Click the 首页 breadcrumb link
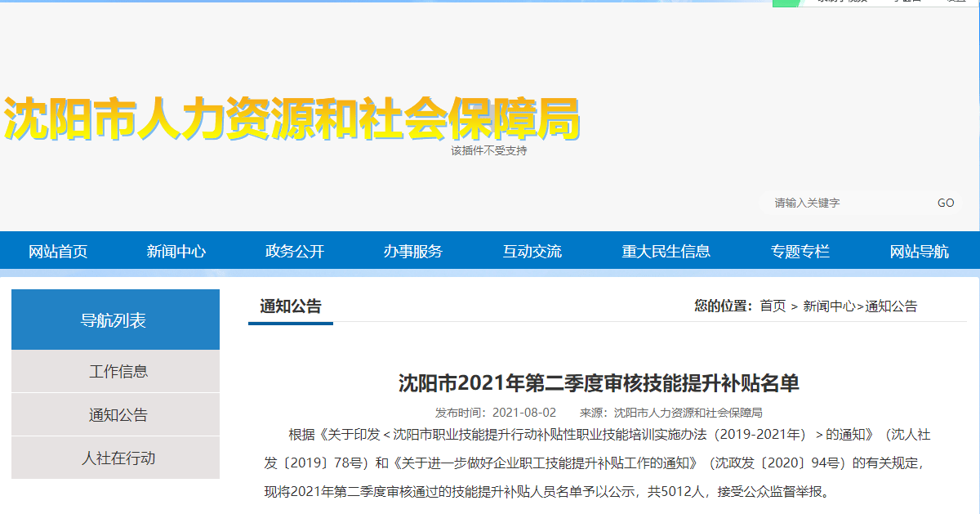Screen dimensions: 980x514 click(773, 306)
